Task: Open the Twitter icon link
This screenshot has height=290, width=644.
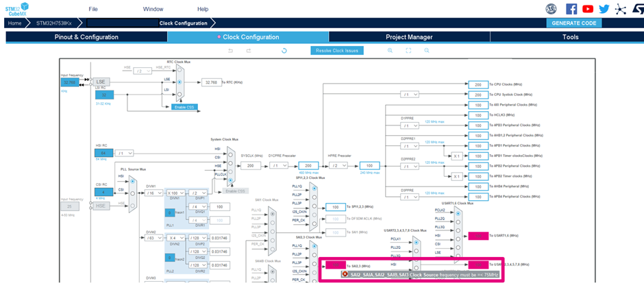Action: [604, 9]
